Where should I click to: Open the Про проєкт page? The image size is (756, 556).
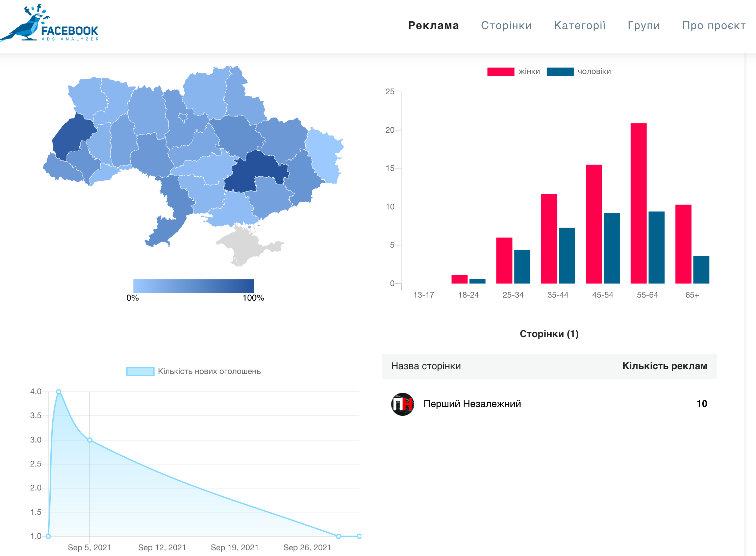[x=714, y=26]
